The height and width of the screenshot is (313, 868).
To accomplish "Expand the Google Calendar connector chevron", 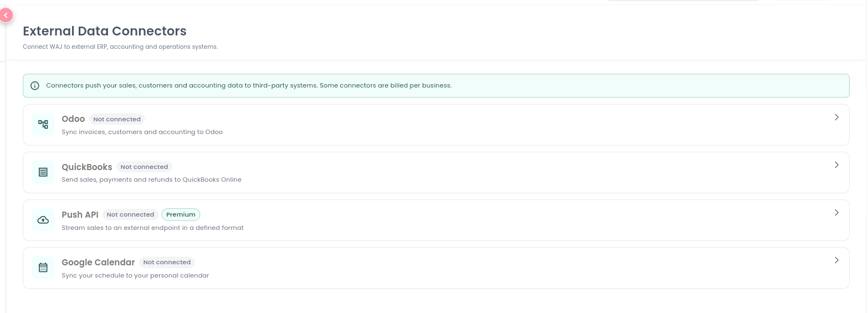I will 836,260.
